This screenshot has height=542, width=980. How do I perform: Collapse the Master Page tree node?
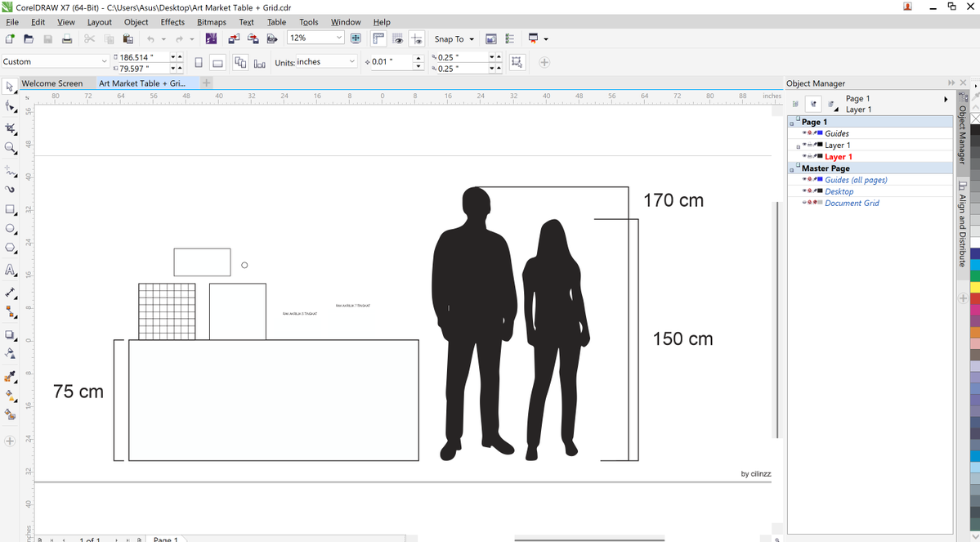(792, 169)
